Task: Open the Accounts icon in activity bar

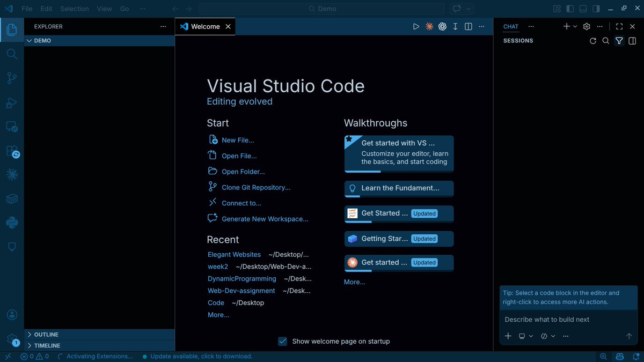Action: pyautogui.click(x=12, y=315)
